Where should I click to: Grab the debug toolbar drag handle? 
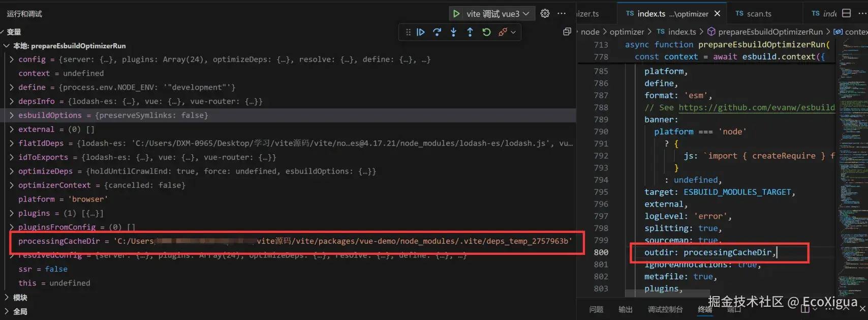point(408,32)
